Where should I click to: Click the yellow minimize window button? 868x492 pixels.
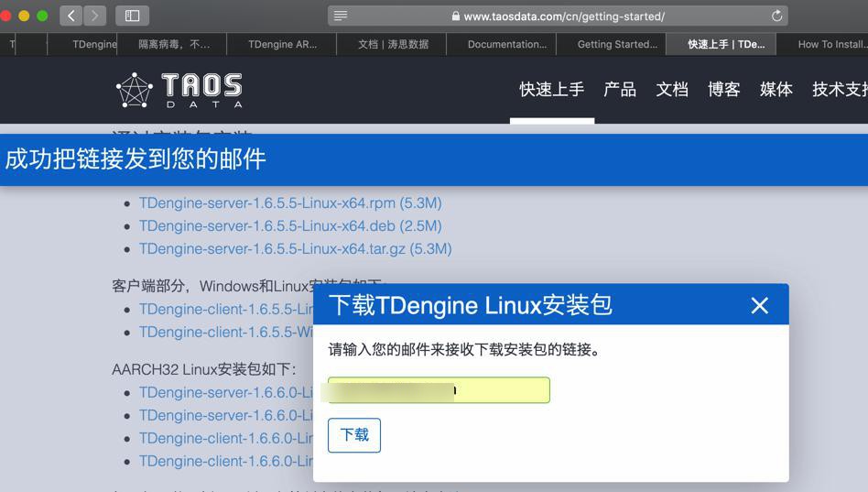[x=24, y=16]
